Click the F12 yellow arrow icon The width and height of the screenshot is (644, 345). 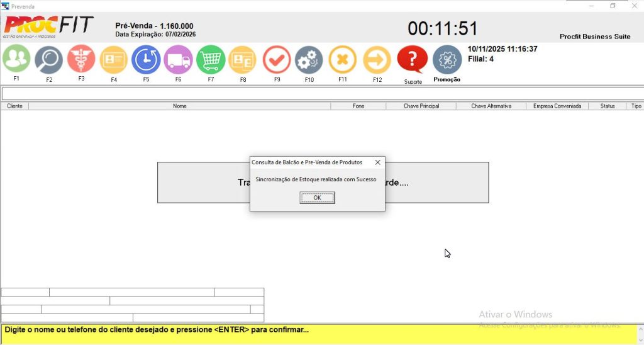(377, 60)
